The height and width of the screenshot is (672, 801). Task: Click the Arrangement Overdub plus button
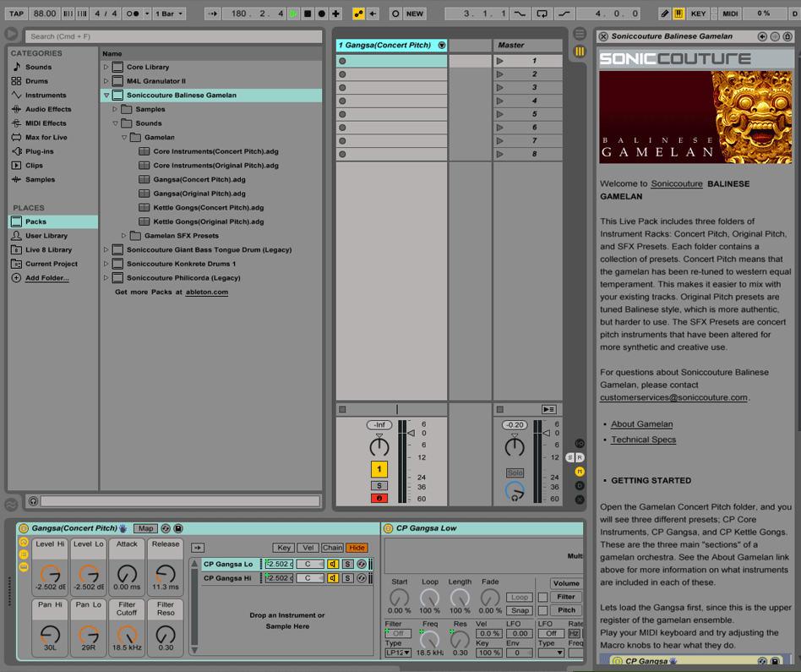pos(335,14)
